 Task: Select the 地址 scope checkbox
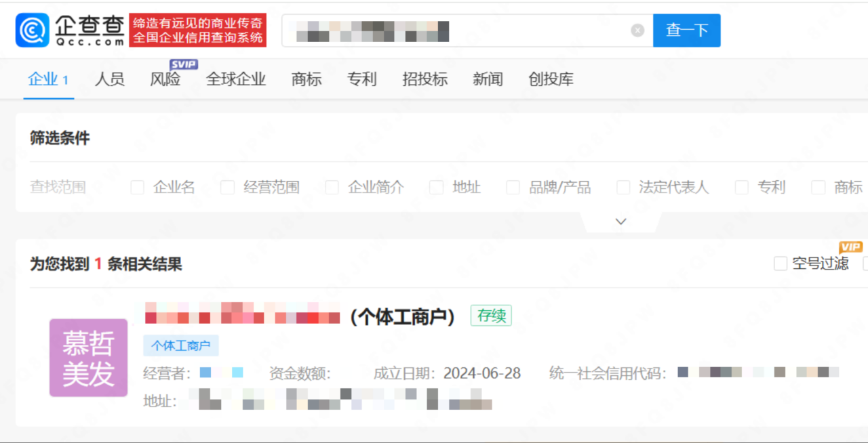click(437, 188)
